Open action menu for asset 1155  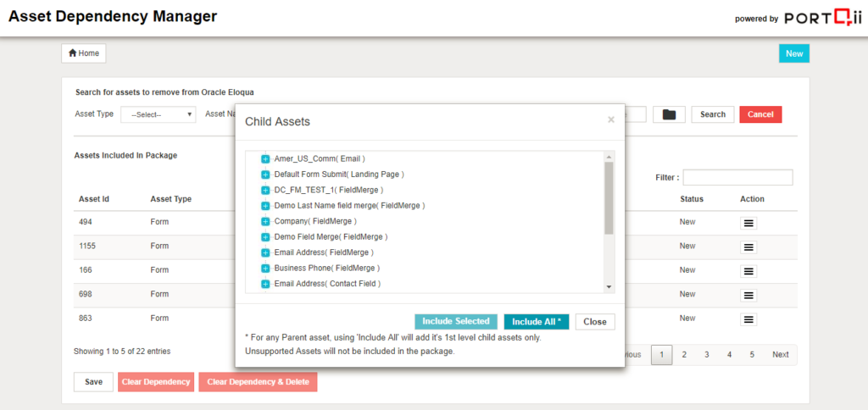pos(748,247)
